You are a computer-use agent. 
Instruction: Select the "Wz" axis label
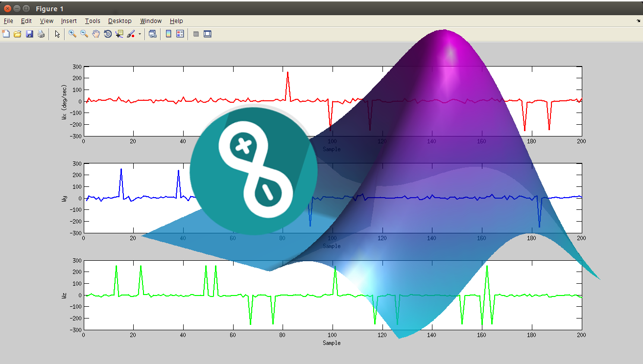(64, 295)
